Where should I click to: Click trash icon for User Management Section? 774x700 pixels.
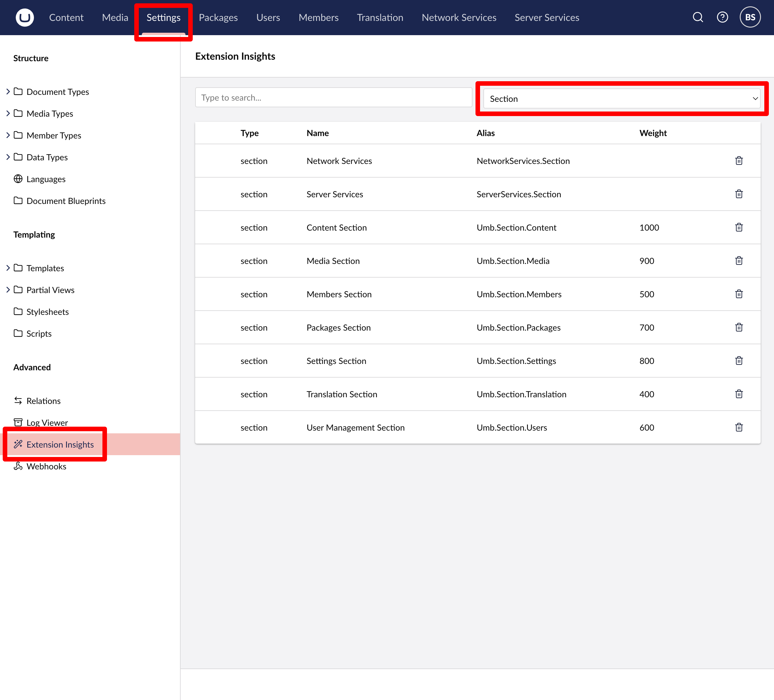(739, 427)
